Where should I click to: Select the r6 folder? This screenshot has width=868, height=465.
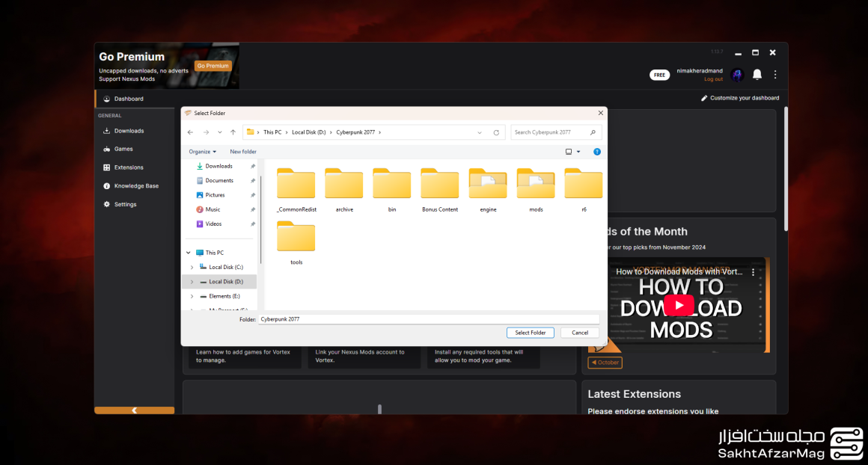tap(584, 190)
